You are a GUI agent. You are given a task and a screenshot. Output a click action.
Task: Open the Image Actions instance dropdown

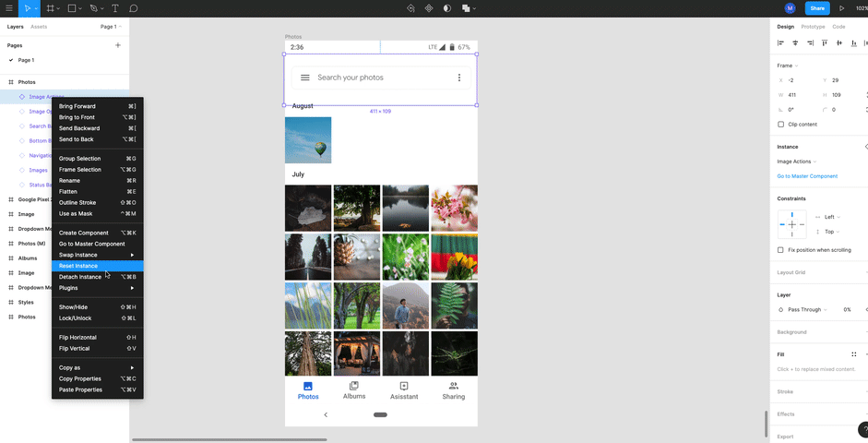[797, 162]
